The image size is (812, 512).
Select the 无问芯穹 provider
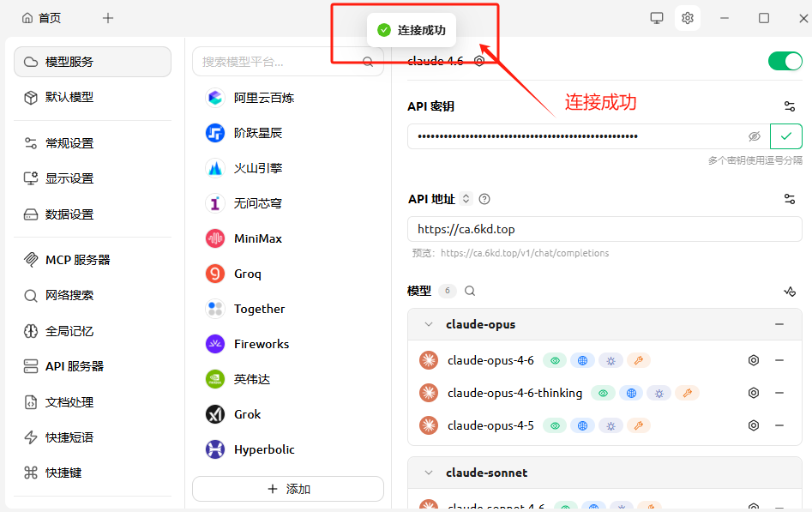pyautogui.click(x=288, y=203)
